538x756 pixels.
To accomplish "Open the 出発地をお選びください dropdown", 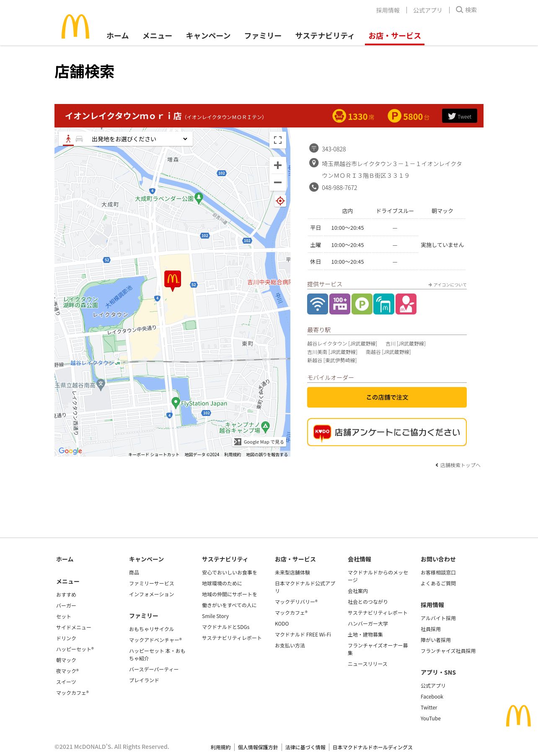I will (x=139, y=139).
